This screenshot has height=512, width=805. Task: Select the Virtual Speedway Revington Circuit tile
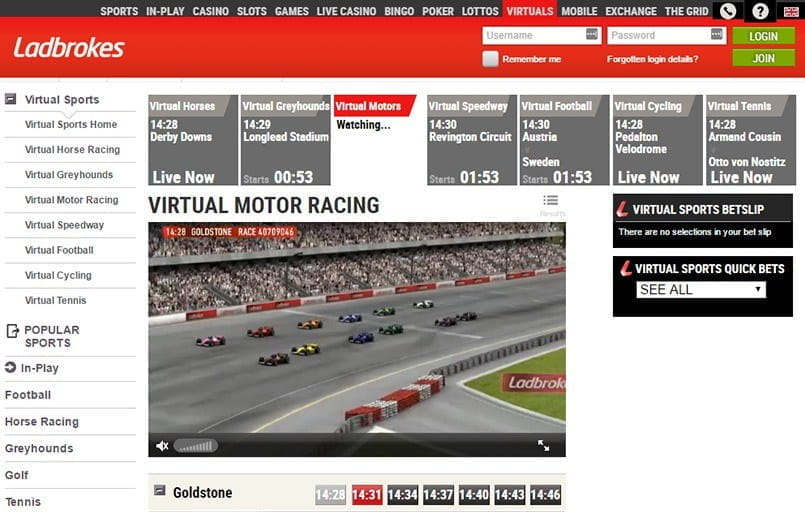(472, 140)
